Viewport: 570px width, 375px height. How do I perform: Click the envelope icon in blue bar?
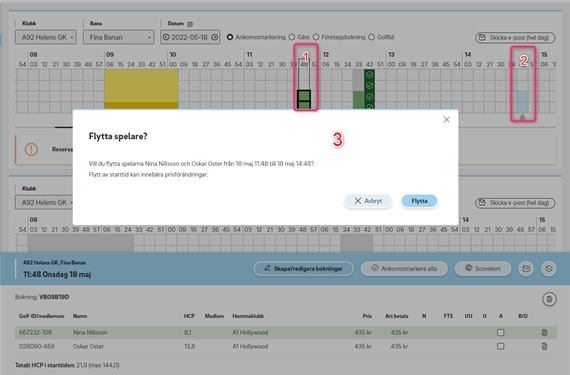526,269
